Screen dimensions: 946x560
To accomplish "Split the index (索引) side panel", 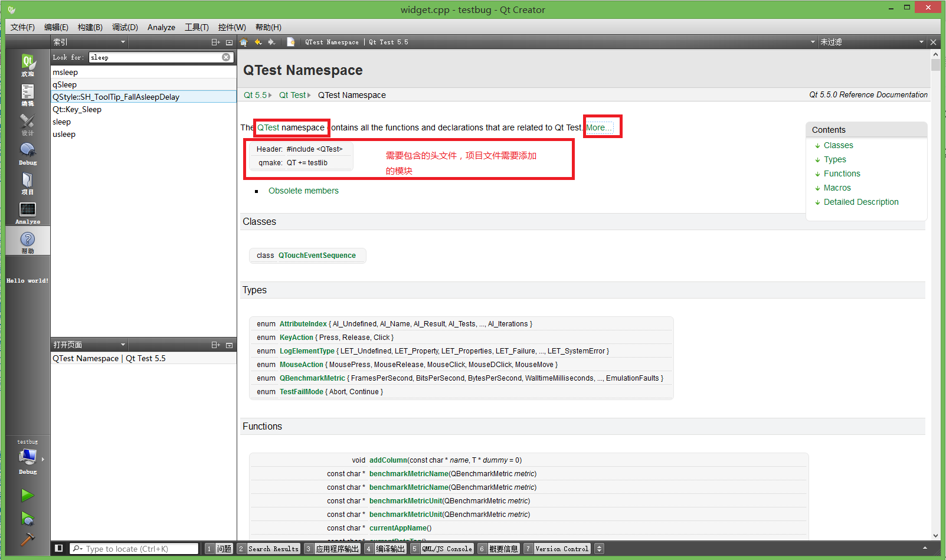I will click(215, 42).
